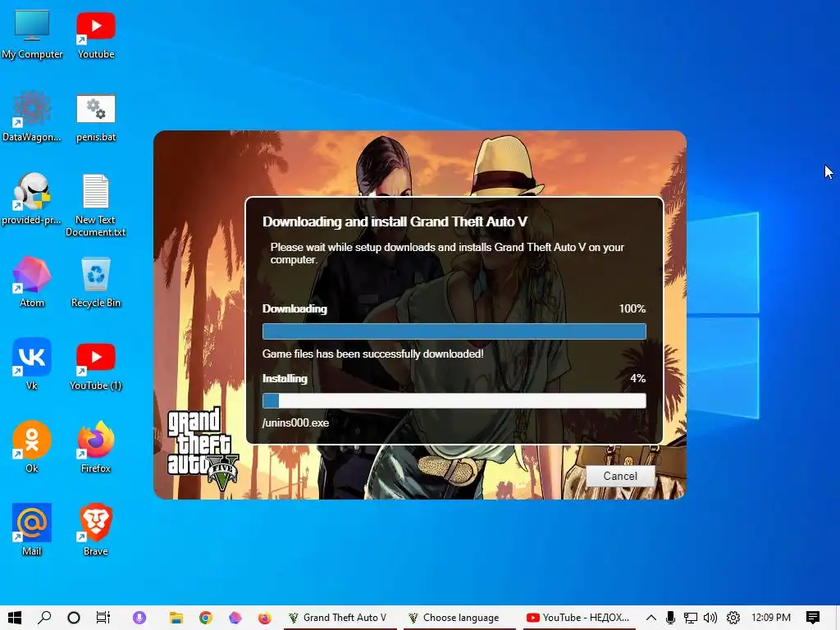Switch to YouTube taskbar window
The image size is (840, 630).
tap(578, 618)
